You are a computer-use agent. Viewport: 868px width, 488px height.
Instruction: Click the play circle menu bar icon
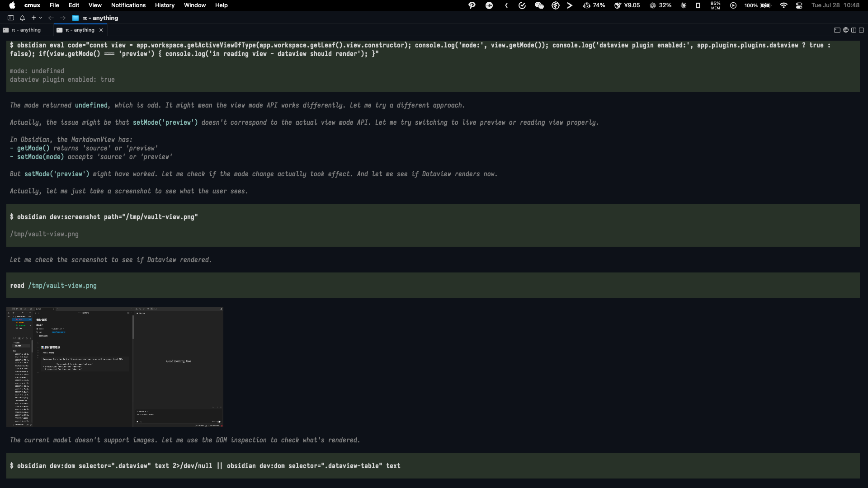tap(733, 5)
